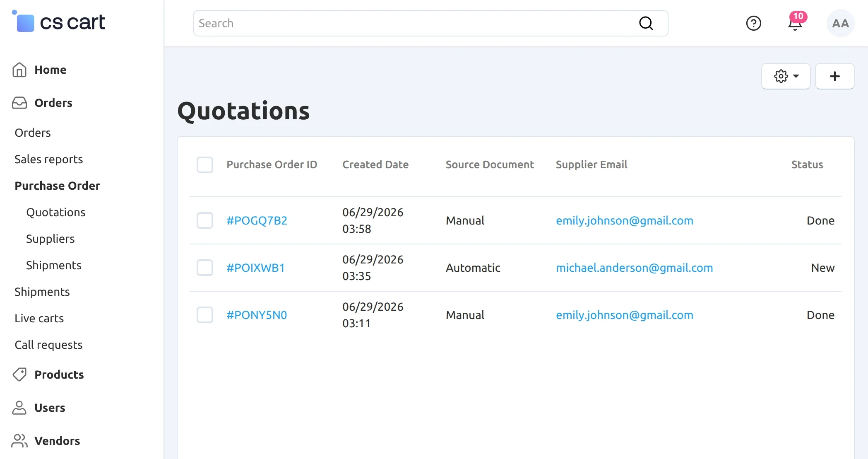
Task: Click emily.johnson@gmail.com in #PONY5N0 row
Action: tap(625, 315)
